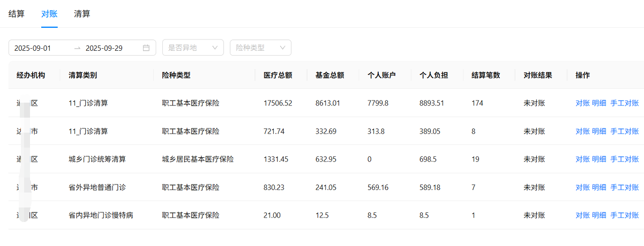644x246 pixels.
Task: Click 手工对账 in the 17506.52 row
Action: pyautogui.click(x=624, y=103)
